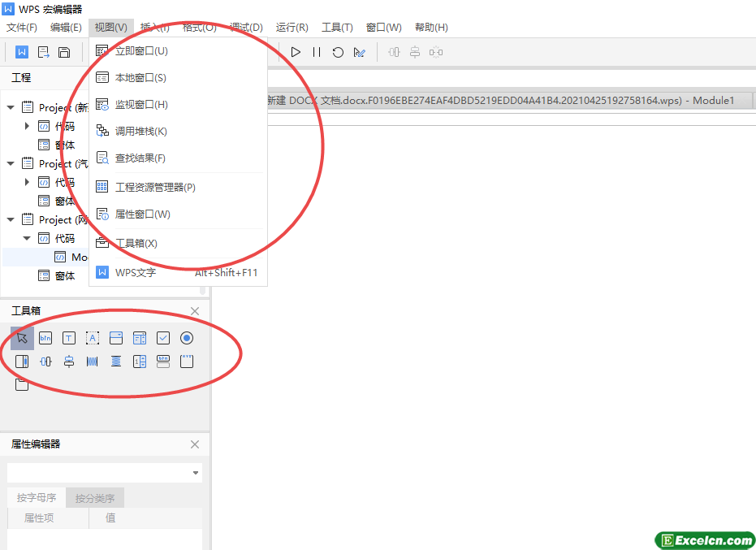Viewport: 756px width, 550px height.
Task: Click the greyed vertical layout icon in the top toolbar
Action: click(x=415, y=52)
